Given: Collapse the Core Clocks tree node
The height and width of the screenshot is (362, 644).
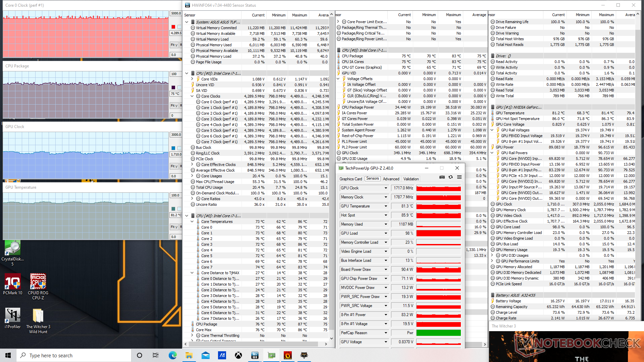Looking at the screenshot, I should click(192, 96).
